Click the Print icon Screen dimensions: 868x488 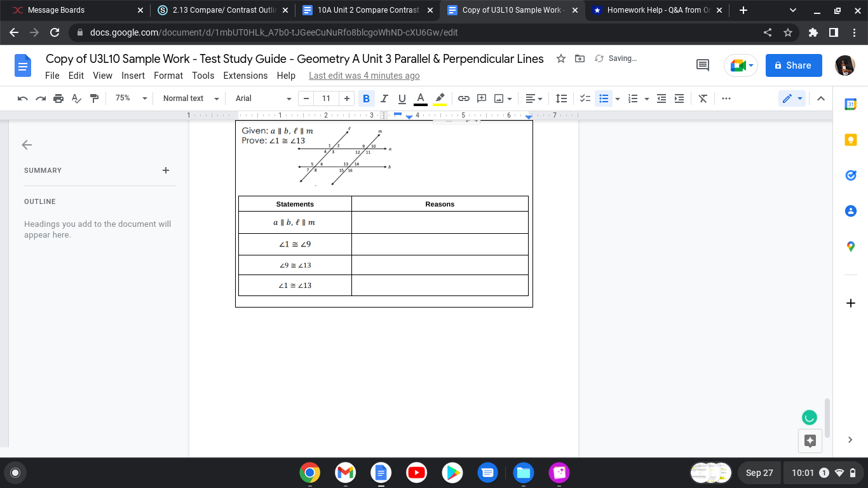point(58,98)
